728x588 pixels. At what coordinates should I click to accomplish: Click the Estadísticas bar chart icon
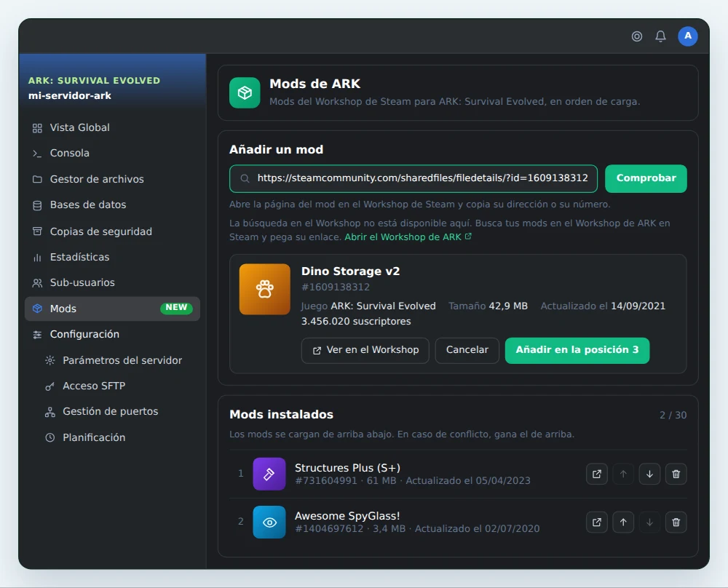pos(37,258)
